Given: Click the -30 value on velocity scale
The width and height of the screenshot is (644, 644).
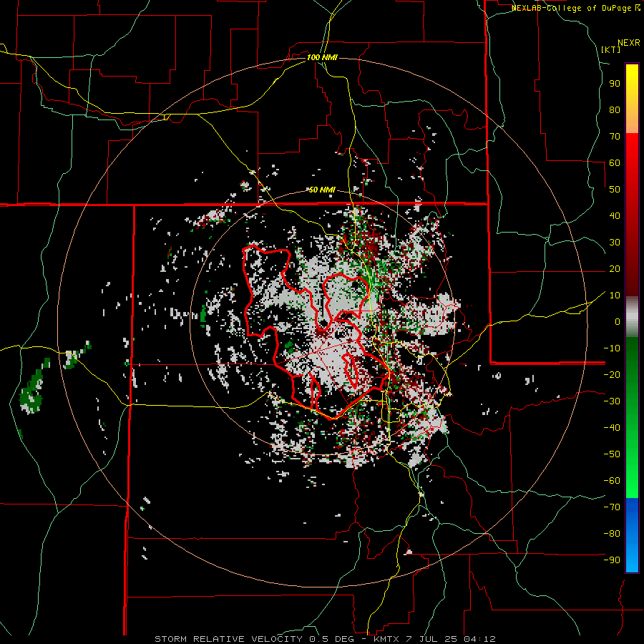Looking at the screenshot, I should 612,401.
